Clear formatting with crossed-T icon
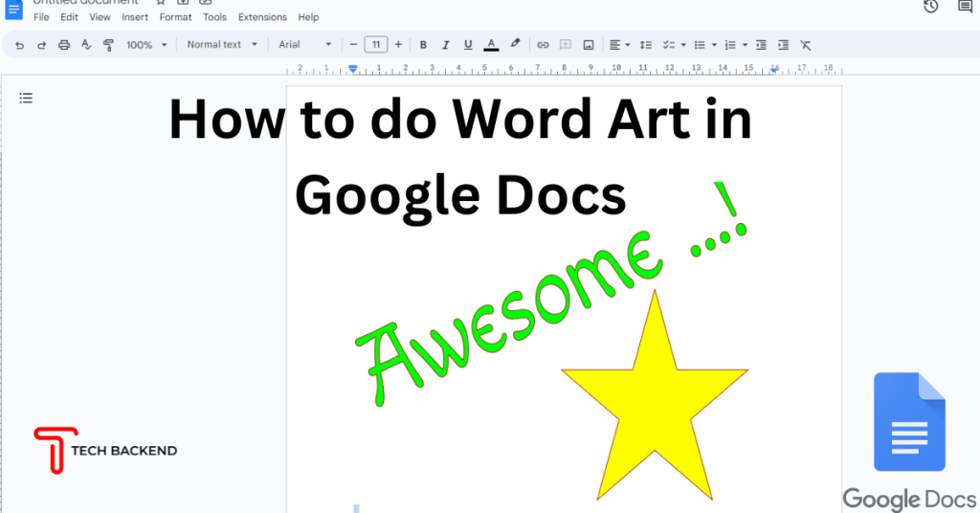Viewport: 980px width, 513px height. coord(806,45)
